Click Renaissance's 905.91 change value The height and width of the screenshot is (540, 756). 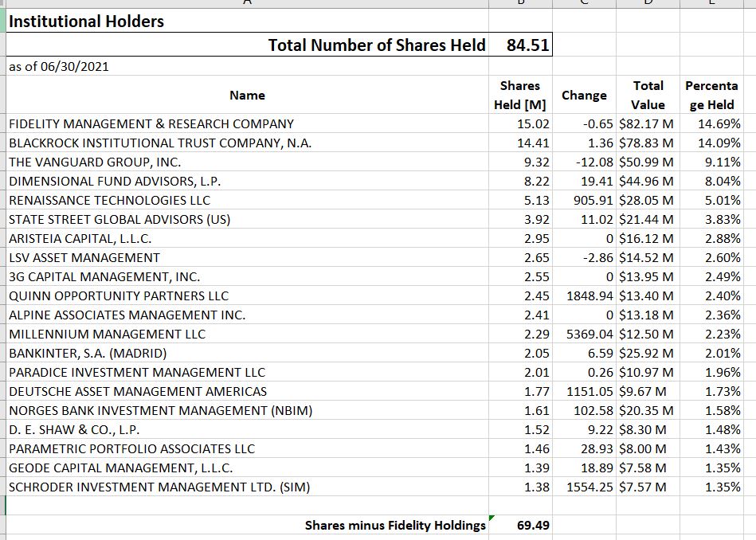584,200
